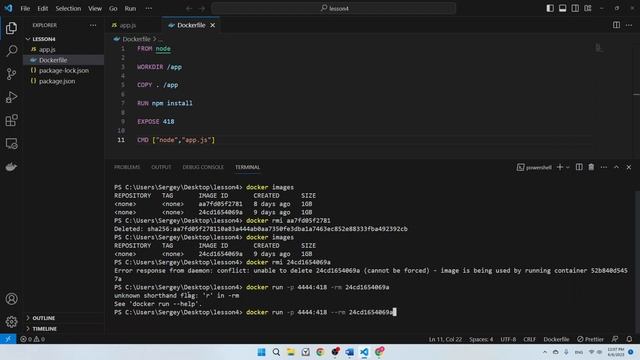
Task: Open the Source Control view
Action: tap(11, 74)
